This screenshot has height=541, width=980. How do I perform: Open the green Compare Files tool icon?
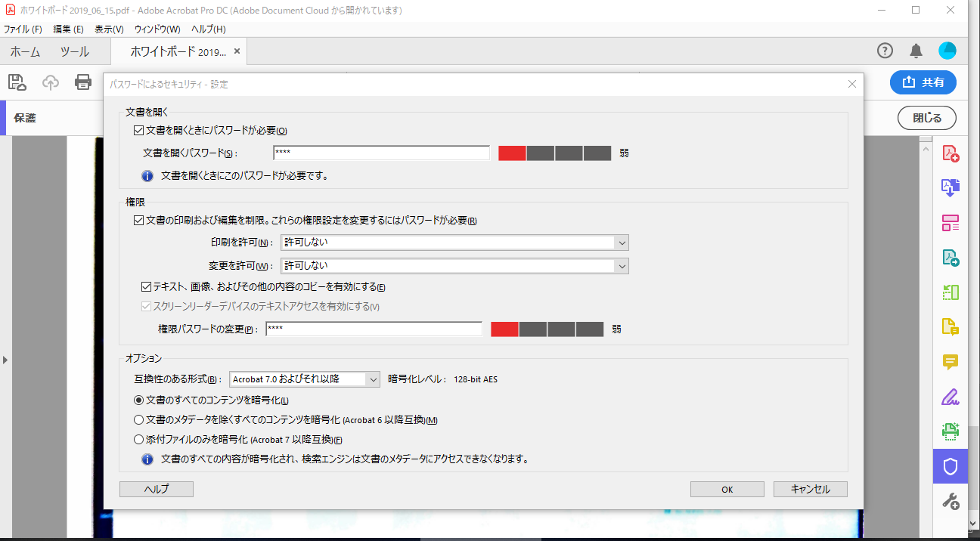[x=951, y=292]
